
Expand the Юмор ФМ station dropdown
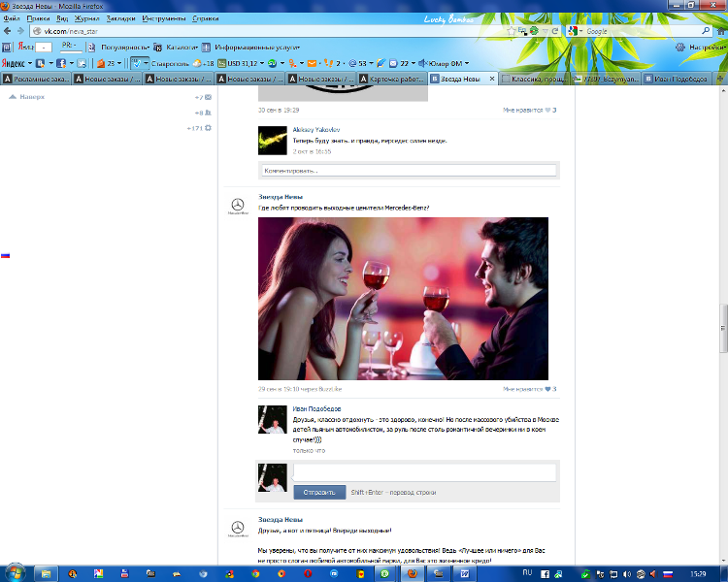pos(467,63)
